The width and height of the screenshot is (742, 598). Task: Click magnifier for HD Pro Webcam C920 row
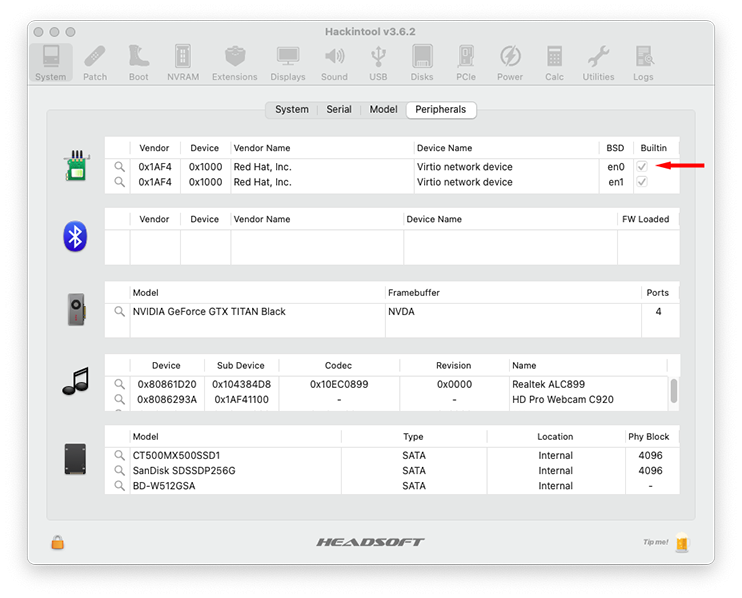[120, 399]
